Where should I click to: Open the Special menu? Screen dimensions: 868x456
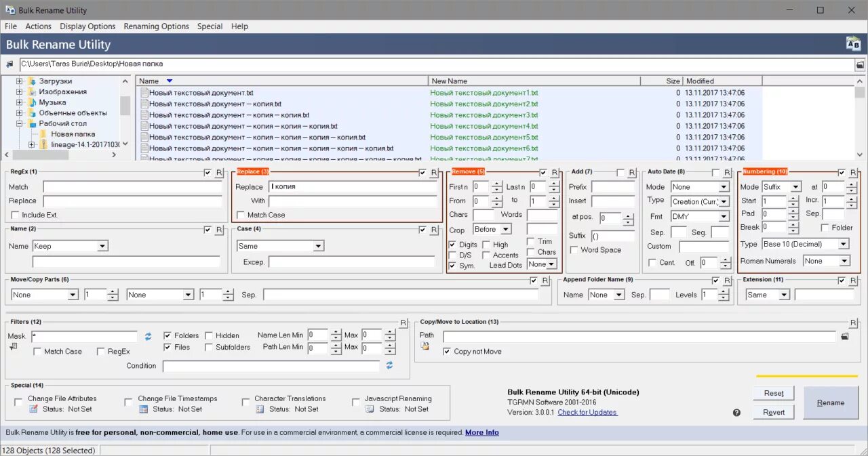pos(210,26)
